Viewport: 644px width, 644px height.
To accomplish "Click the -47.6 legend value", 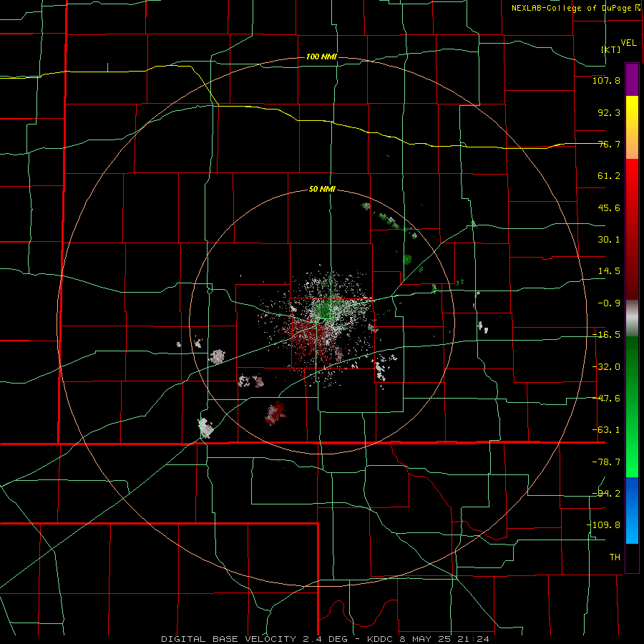I will pyautogui.click(x=606, y=399).
